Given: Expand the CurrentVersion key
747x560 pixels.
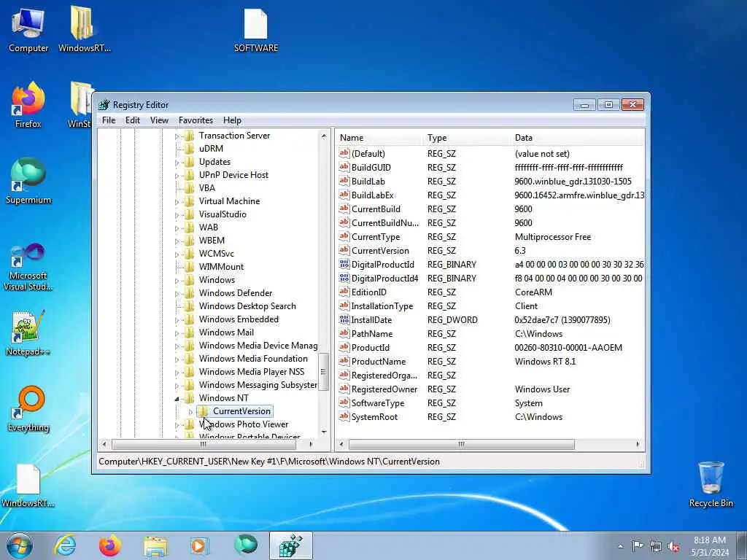Looking at the screenshot, I should point(190,412).
